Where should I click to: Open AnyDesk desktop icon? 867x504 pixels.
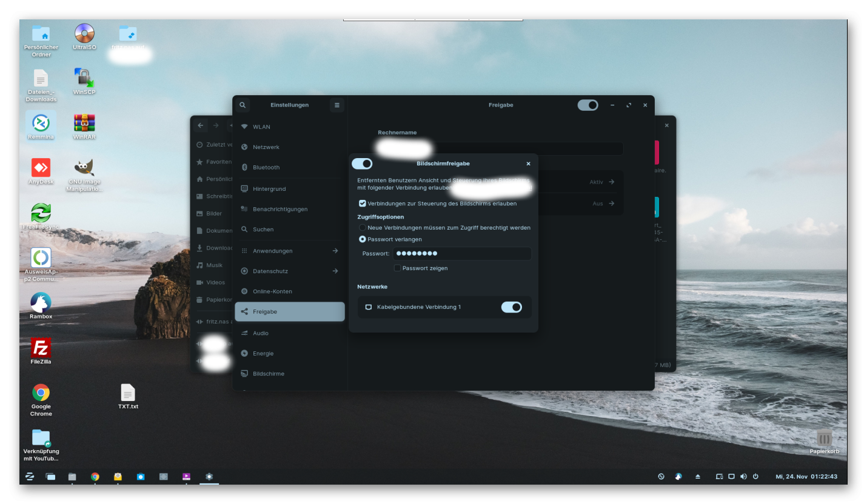(41, 171)
